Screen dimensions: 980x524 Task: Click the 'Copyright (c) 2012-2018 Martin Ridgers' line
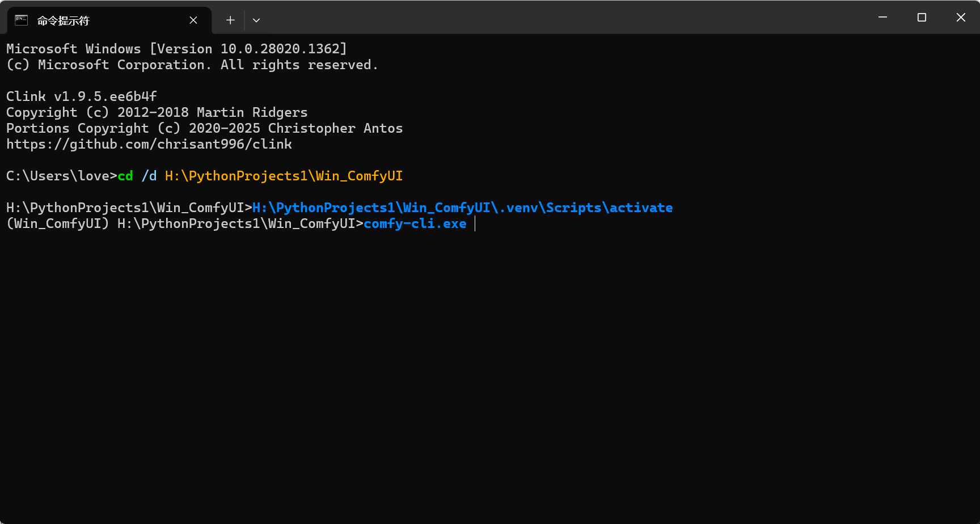click(x=157, y=112)
